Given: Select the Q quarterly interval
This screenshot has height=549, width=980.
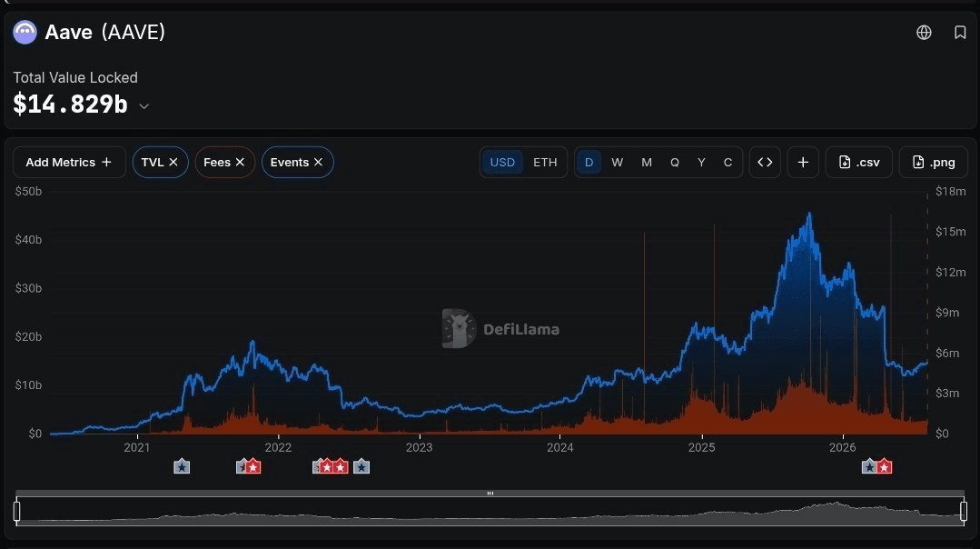Looking at the screenshot, I should [x=675, y=163].
